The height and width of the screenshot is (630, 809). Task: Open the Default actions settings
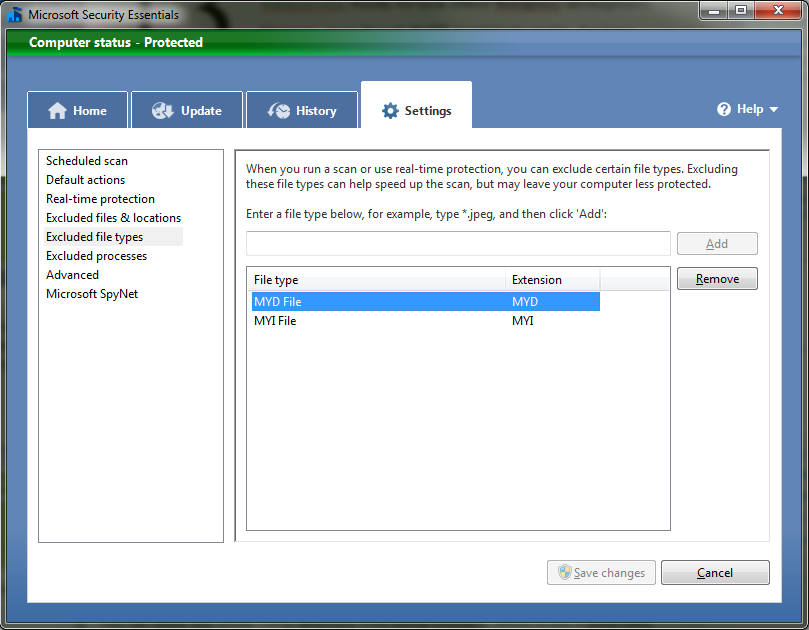[86, 180]
